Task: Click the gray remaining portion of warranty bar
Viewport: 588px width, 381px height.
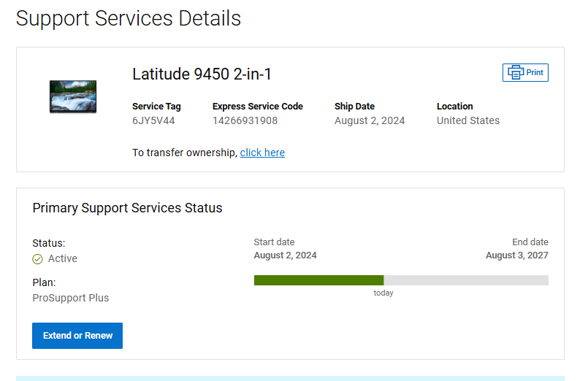Action: [x=466, y=280]
